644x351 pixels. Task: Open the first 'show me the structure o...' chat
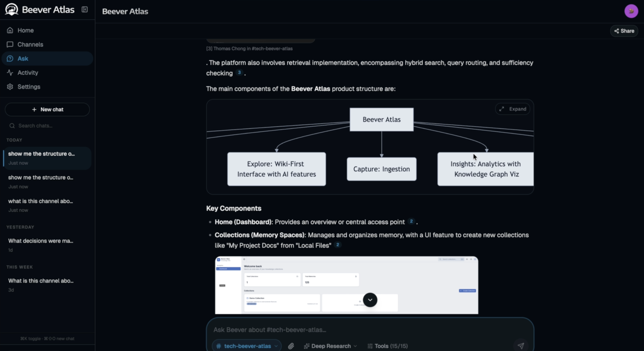point(47,158)
